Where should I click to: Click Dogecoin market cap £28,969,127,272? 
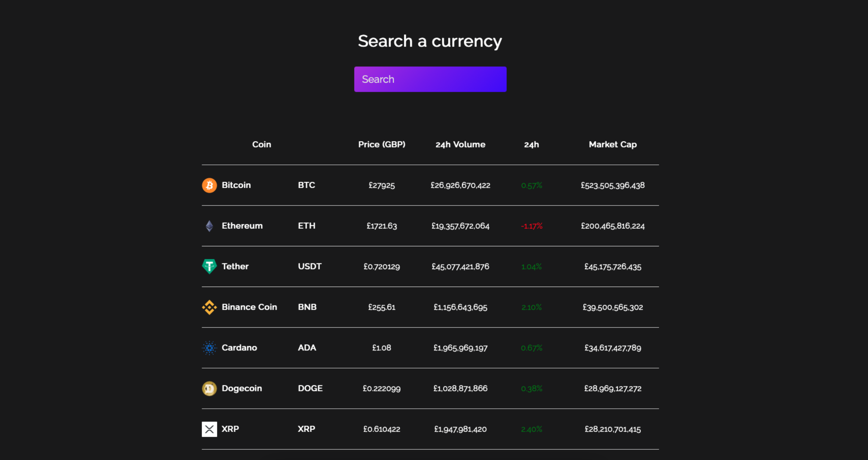613,389
